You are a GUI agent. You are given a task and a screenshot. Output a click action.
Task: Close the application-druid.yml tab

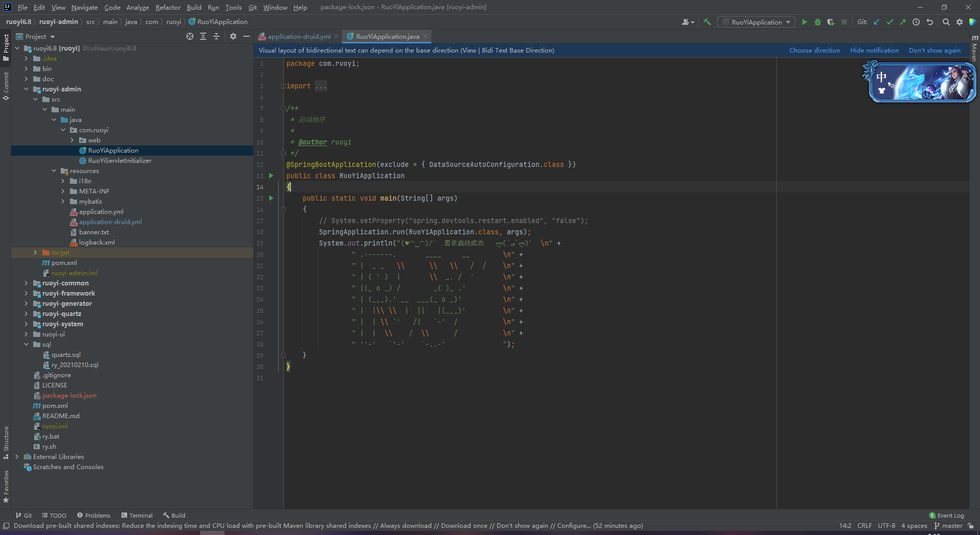(336, 37)
